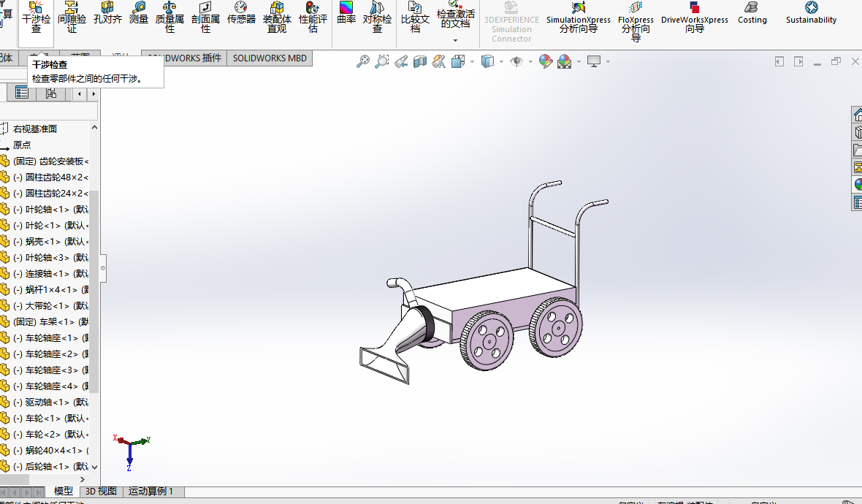This screenshot has height=504, width=862.
Task: Open the Sustainability tool
Action: (811, 13)
